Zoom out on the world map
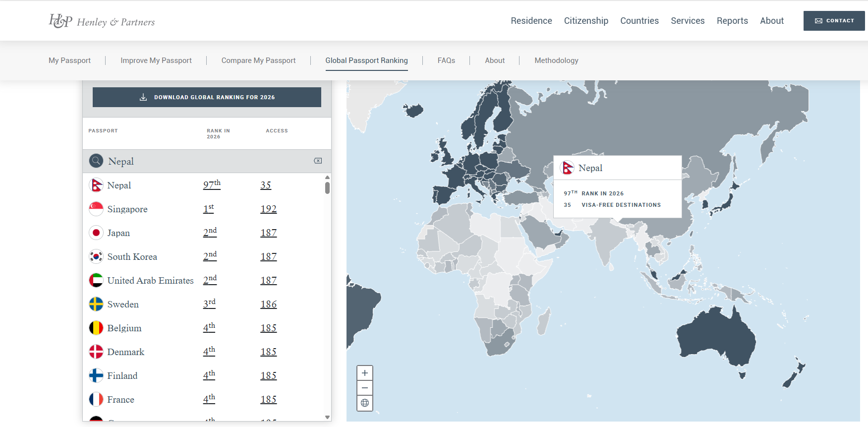Image resolution: width=868 pixels, height=427 pixels. point(365,388)
